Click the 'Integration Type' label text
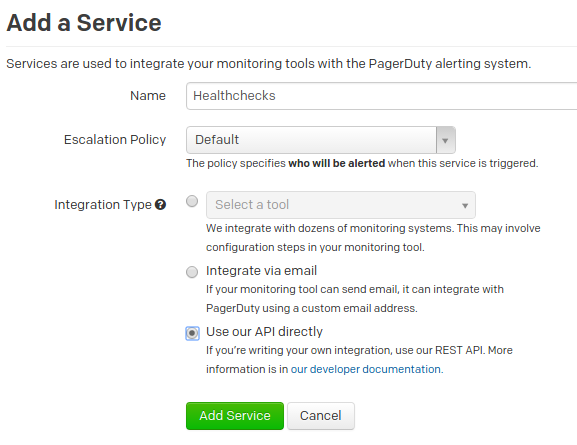The width and height of the screenshot is (577, 445). [103, 205]
